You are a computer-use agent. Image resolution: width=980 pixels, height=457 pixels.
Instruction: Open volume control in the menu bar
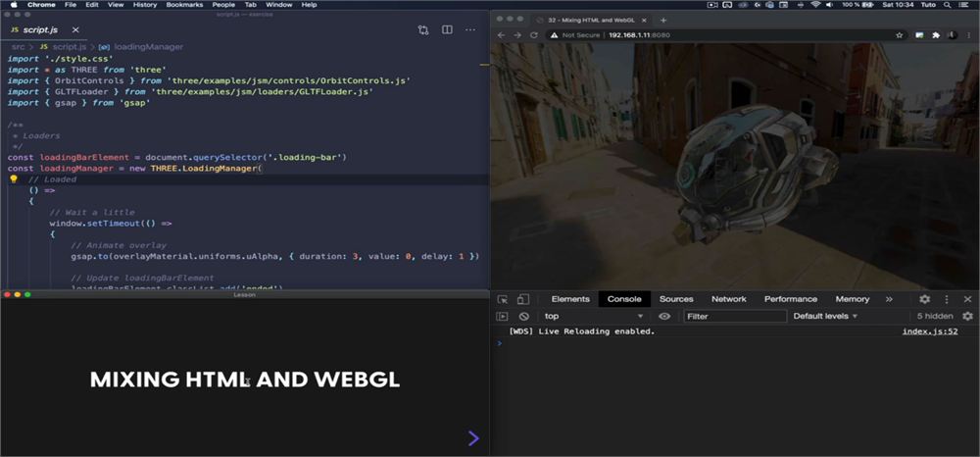click(831, 4)
